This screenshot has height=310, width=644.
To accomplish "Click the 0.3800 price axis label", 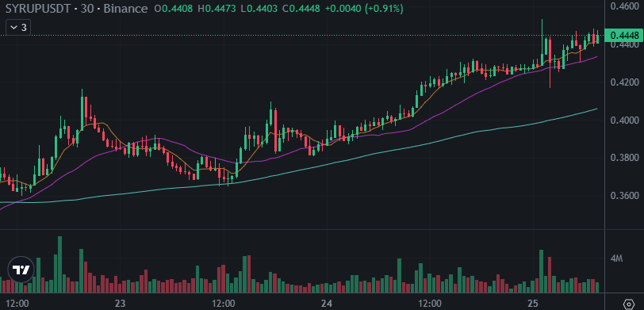I will coord(624,158).
